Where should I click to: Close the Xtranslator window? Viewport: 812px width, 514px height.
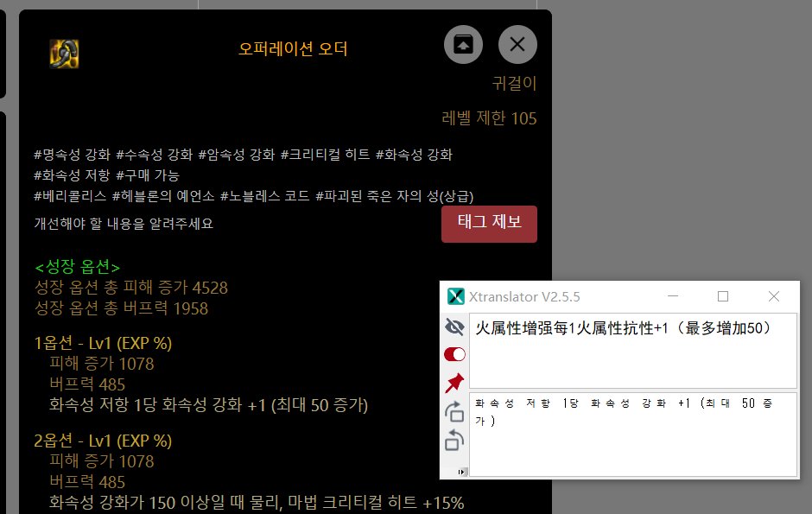pos(774,296)
